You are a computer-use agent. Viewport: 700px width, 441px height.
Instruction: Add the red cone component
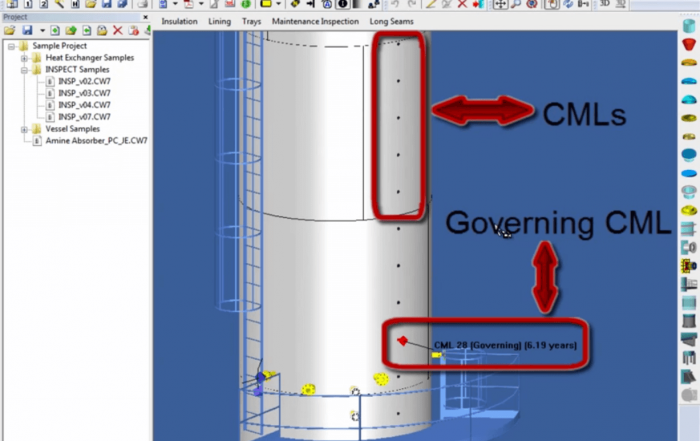coord(690,45)
